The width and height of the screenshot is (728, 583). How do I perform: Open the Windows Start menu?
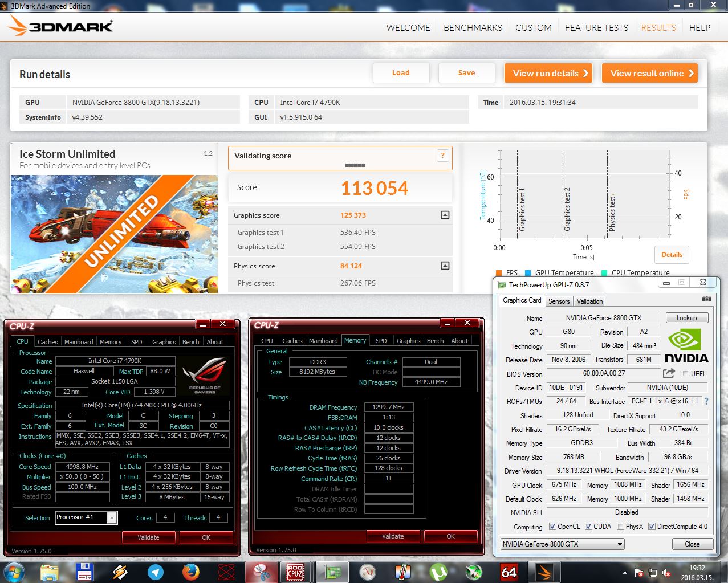pyautogui.click(x=14, y=572)
